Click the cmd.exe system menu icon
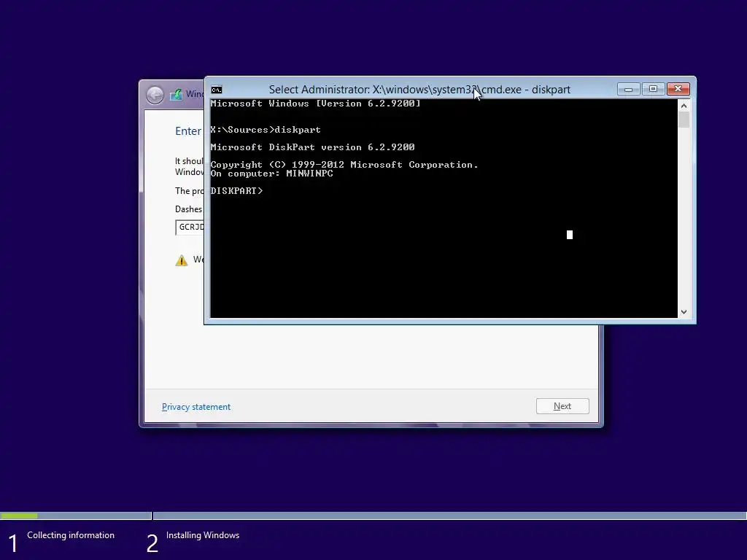This screenshot has height=560, width=747. (x=216, y=90)
